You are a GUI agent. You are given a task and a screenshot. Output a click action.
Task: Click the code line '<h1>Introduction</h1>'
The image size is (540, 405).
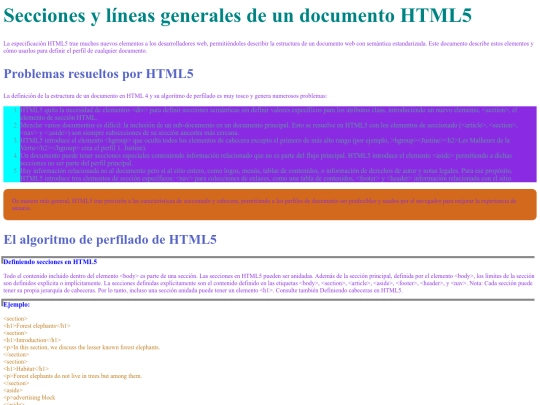32,340
